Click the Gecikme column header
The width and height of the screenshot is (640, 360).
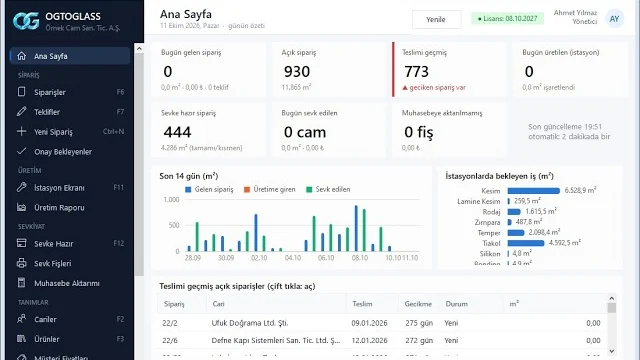(x=418, y=304)
